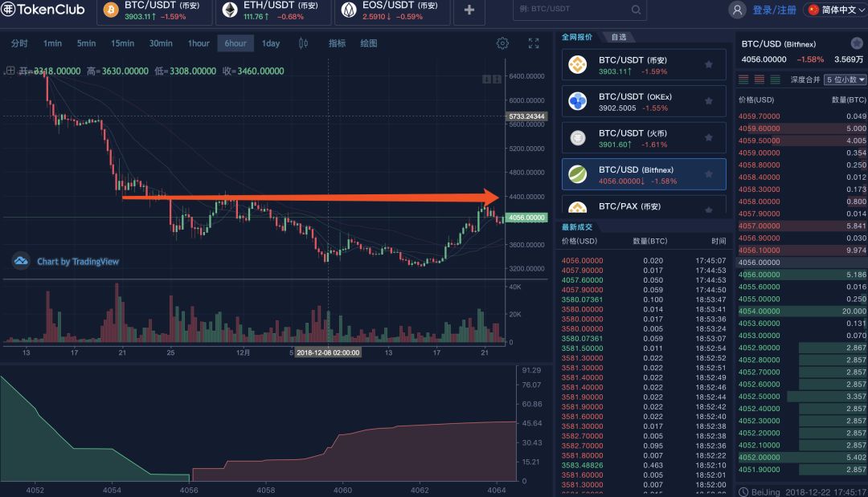Click trade row at 18:52:10
The width and height of the screenshot is (868, 497).
pyautogui.click(x=644, y=465)
